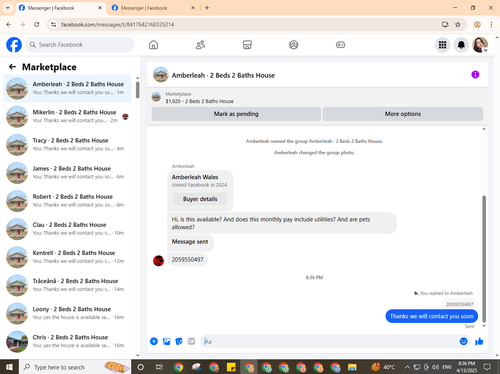Click the sent message Thanks we will contact you soon
The width and height of the screenshot is (500, 374).
pyautogui.click(x=432, y=316)
